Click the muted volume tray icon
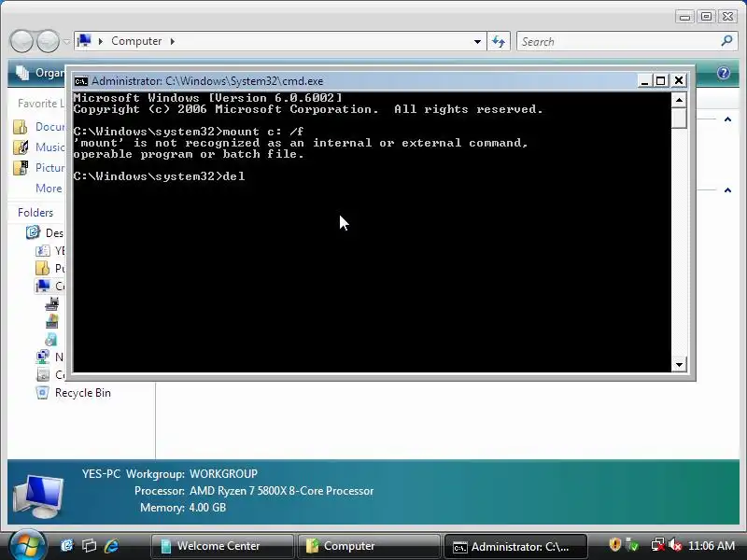The height and width of the screenshot is (560, 747). point(675,544)
